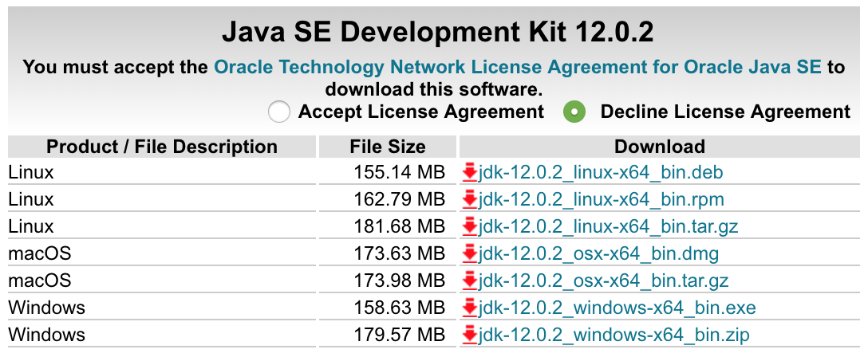The image size is (868, 357).
Task: Click the macOS cell in the 173.63 MB row
Action: click(x=162, y=254)
